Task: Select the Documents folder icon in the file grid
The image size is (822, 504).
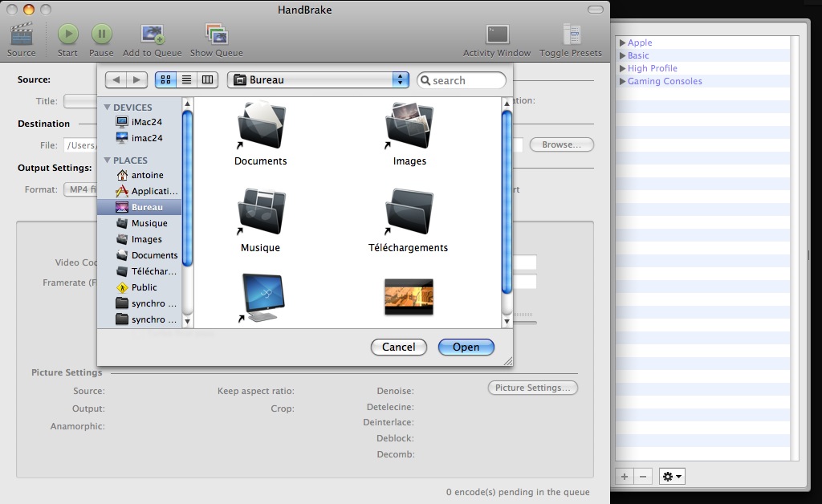Action: tap(261, 126)
